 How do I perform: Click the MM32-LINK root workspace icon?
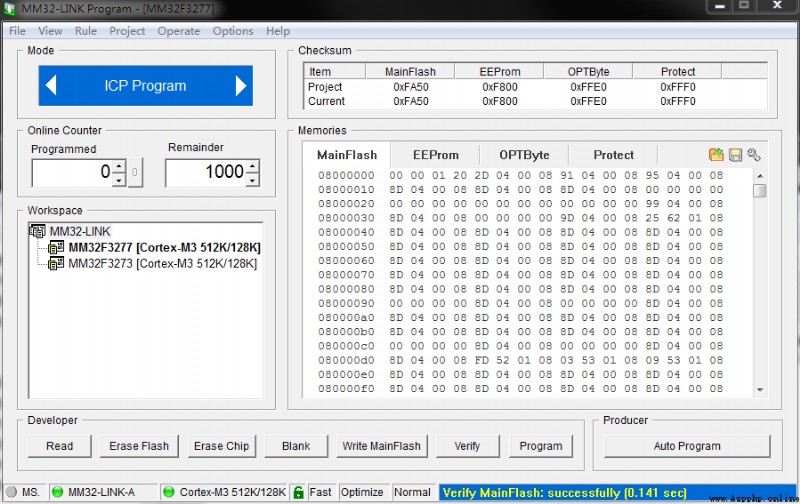[x=37, y=231]
